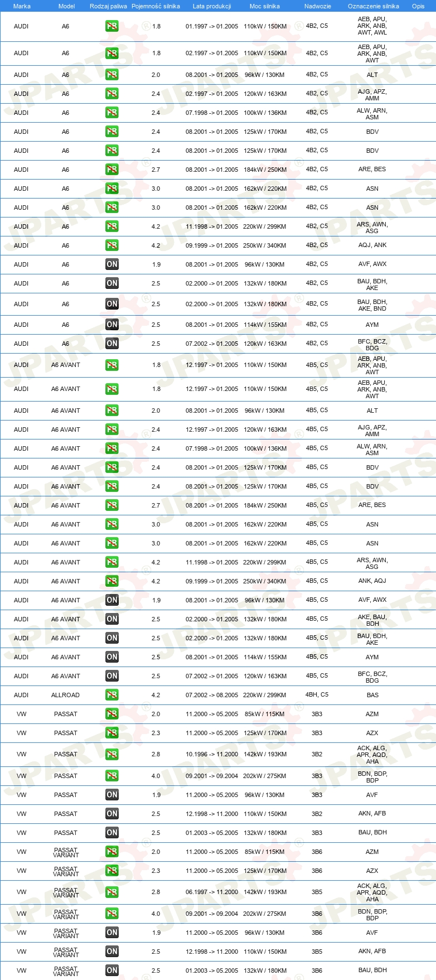
Task: Click the diesel ON icon in the PASSAT VARIANT 1.9 row
Action: pos(112,933)
